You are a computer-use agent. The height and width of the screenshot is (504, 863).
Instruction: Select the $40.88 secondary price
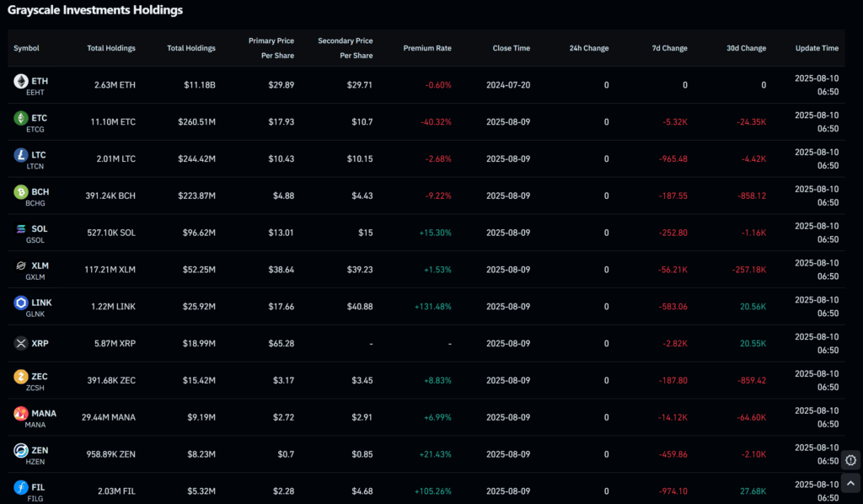pos(360,307)
